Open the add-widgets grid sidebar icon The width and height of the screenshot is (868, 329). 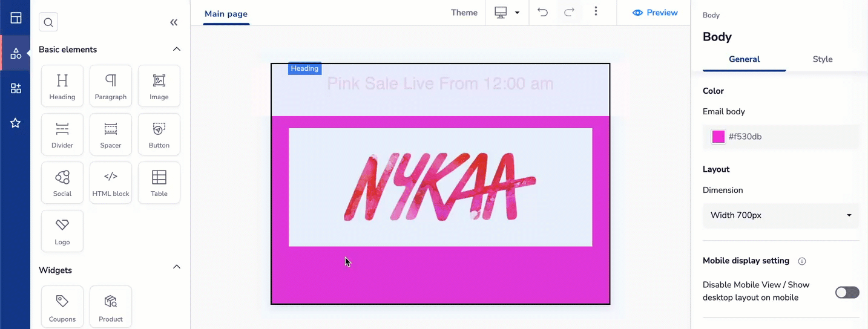[x=16, y=88]
